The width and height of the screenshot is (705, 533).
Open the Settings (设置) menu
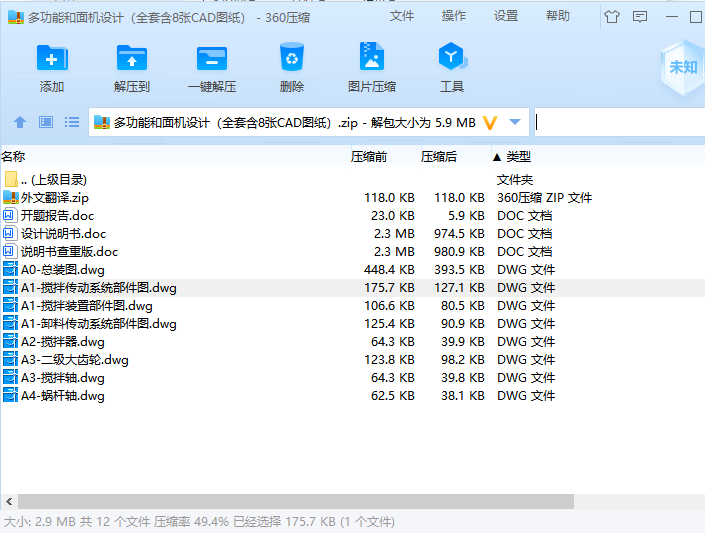click(x=506, y=16)
